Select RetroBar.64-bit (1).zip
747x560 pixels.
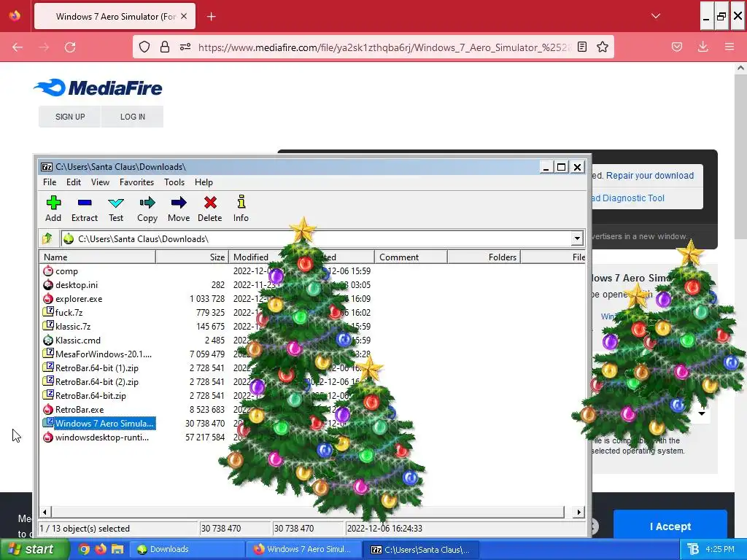pos(90,367)
